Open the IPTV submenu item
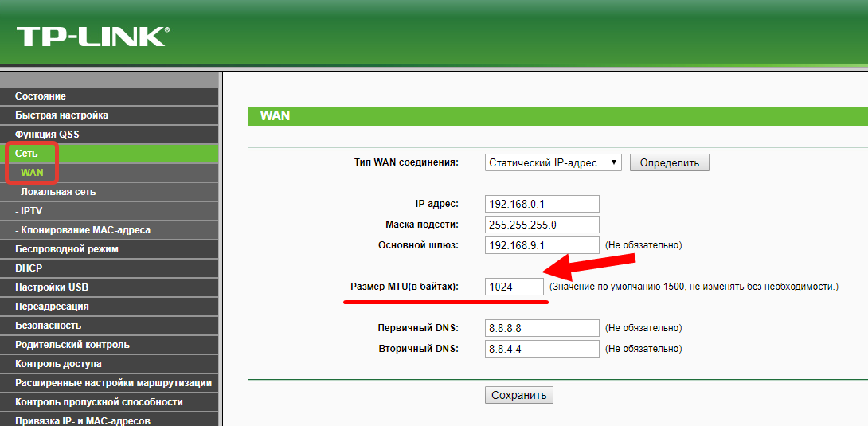 click(x=32, y=211)
